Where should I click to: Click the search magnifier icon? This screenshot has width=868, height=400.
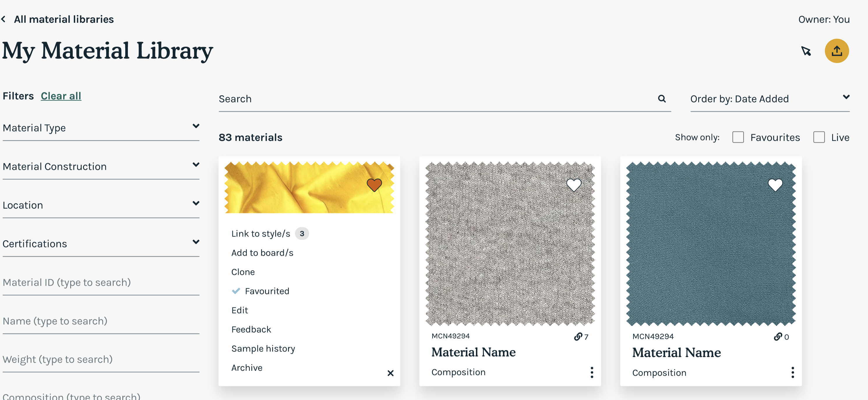coord(661,99)
